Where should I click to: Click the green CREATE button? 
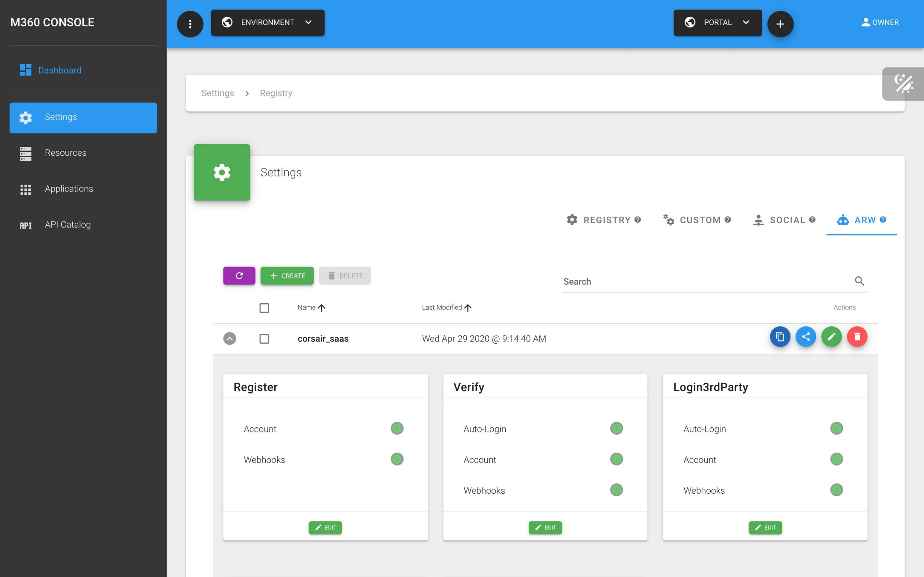click(287, 276)
